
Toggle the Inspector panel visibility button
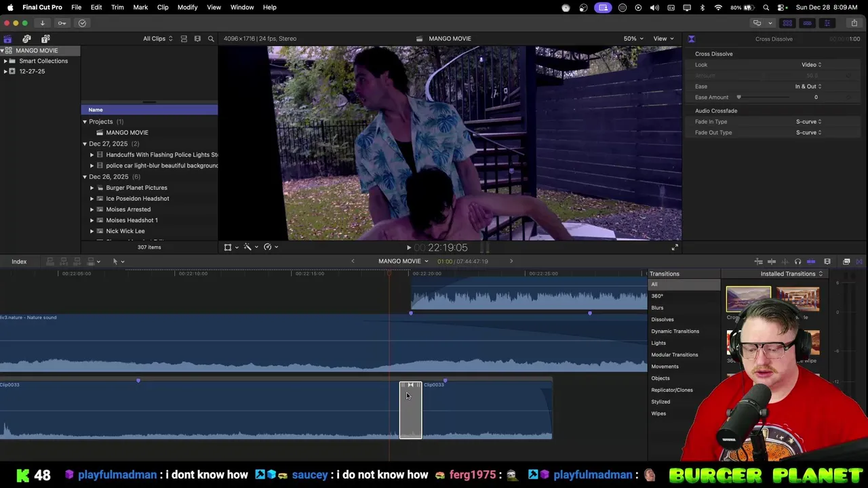pyautogui.click(x=827, y=23)
